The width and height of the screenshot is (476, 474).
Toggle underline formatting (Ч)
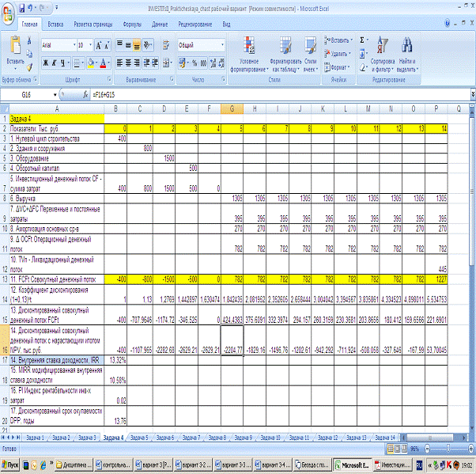point(66,63)
